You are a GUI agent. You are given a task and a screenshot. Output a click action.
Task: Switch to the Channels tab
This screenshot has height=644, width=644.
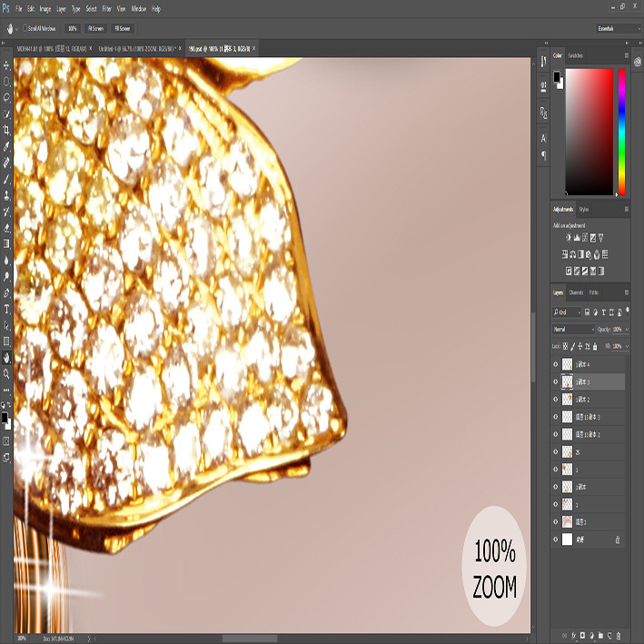(576, 292)
